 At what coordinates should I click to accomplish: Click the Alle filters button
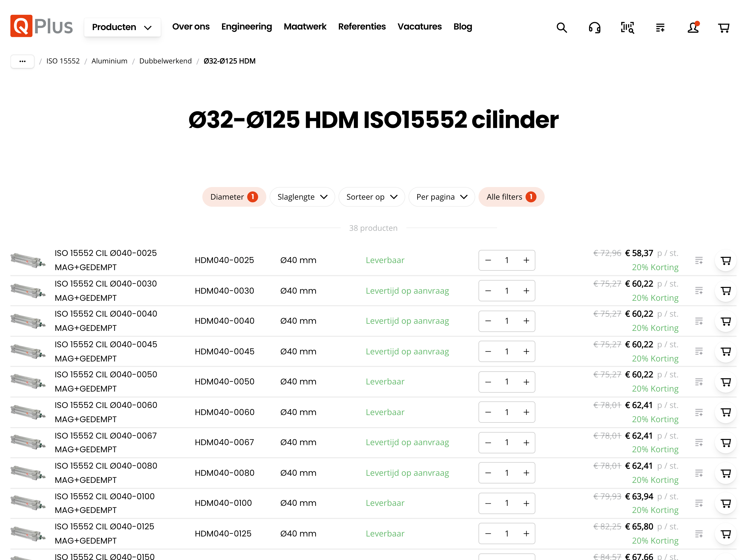click(x=511, y=197)
